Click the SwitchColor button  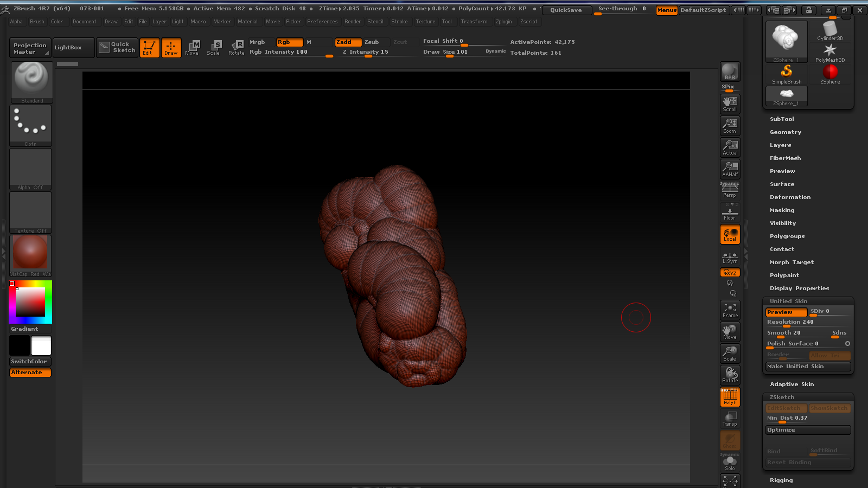point(30,362)
